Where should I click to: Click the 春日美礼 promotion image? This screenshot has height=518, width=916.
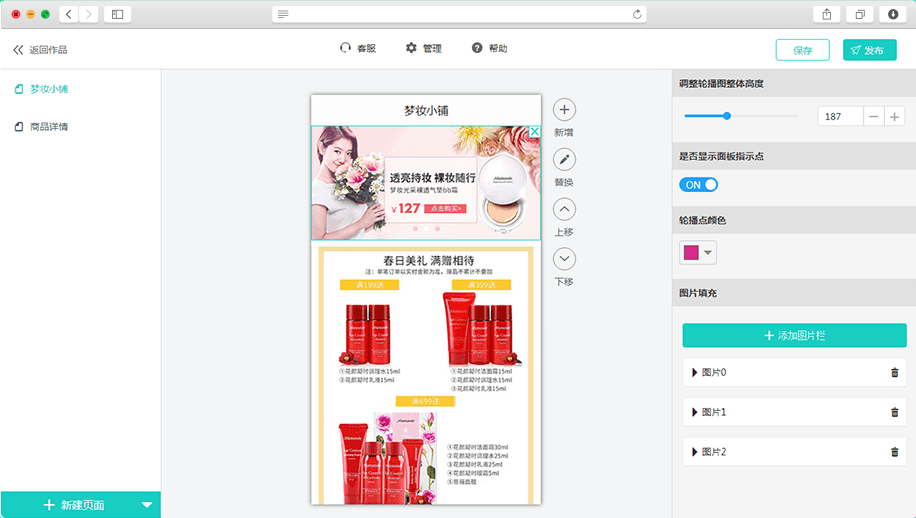[426, 376]
